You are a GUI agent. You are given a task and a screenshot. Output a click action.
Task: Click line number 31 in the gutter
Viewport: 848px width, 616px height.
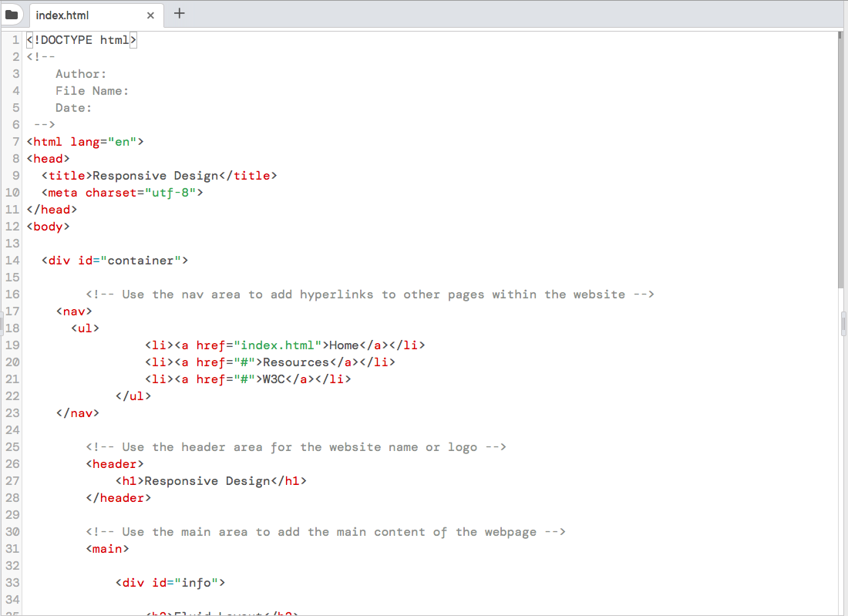pyautogui.click(x=12, y=548)
